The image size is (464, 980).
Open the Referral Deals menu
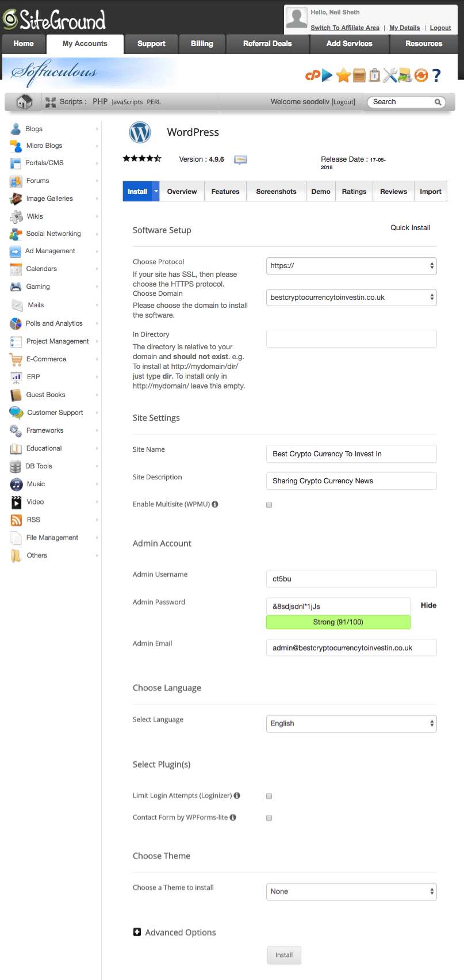pyautogui.click(x=267, y=44)
